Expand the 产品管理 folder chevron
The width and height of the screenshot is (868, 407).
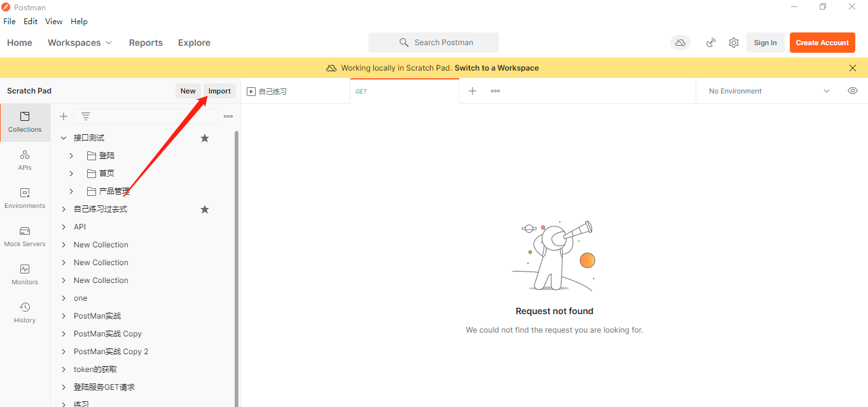coord(71,191)
